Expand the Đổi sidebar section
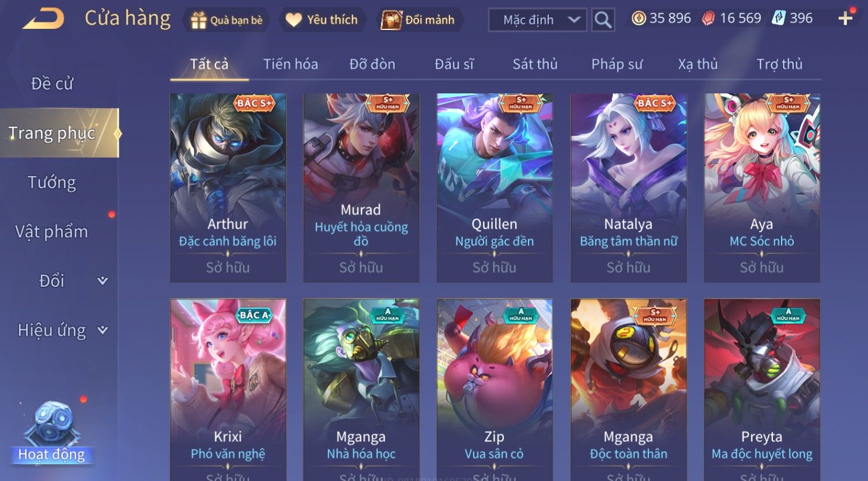868x481 pixels. (x=103, y=281)
